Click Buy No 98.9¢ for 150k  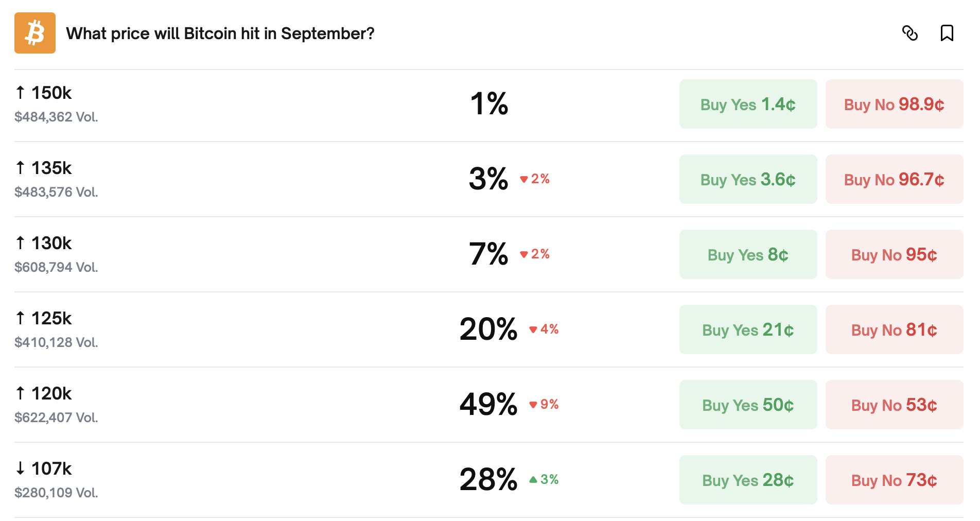click(894, 105)
